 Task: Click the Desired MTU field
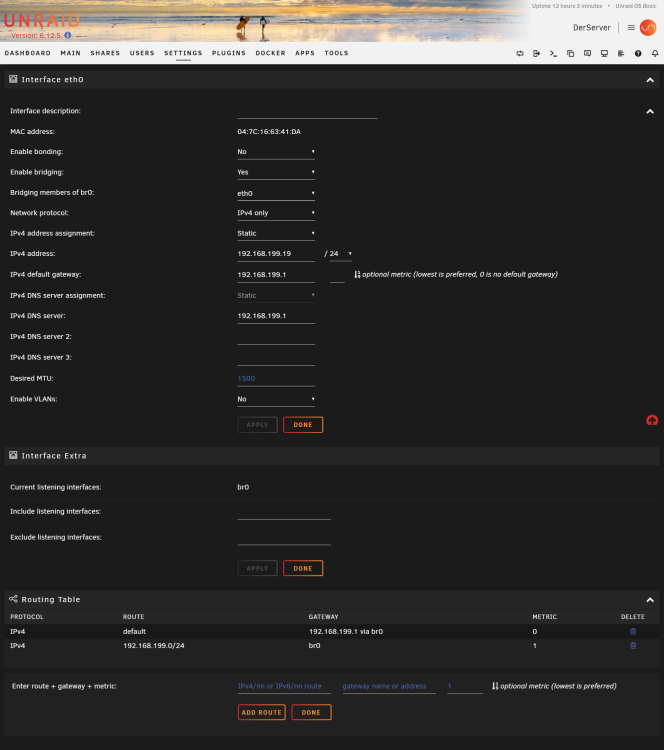[x=276, y=379]
